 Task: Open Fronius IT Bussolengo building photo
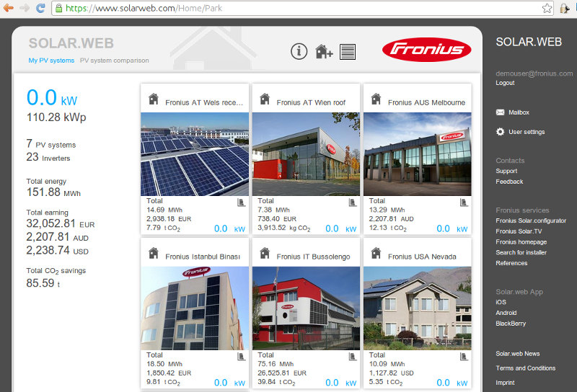[306, 308]
